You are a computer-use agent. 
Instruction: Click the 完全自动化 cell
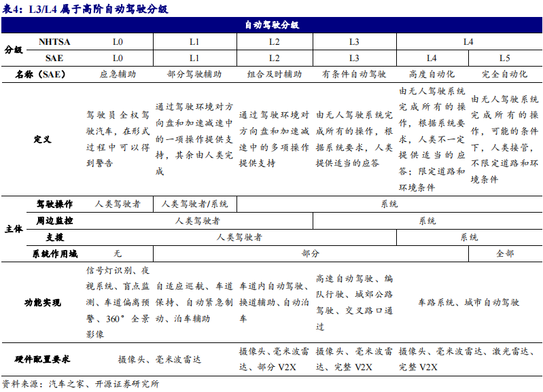click(x=504, y=74)
